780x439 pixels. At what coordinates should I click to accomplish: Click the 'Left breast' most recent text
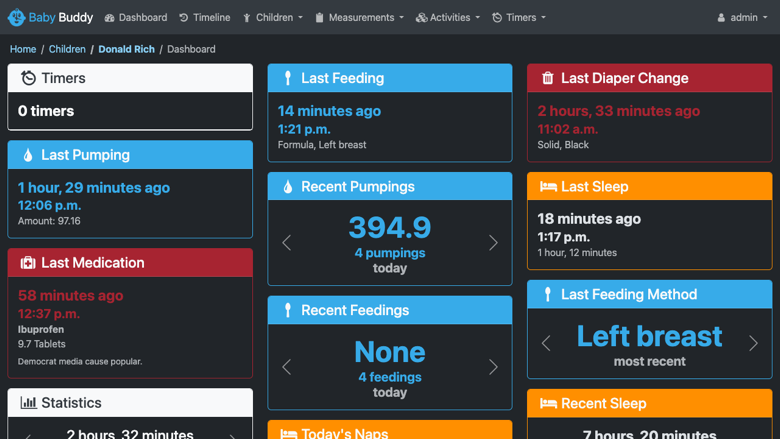650,337
